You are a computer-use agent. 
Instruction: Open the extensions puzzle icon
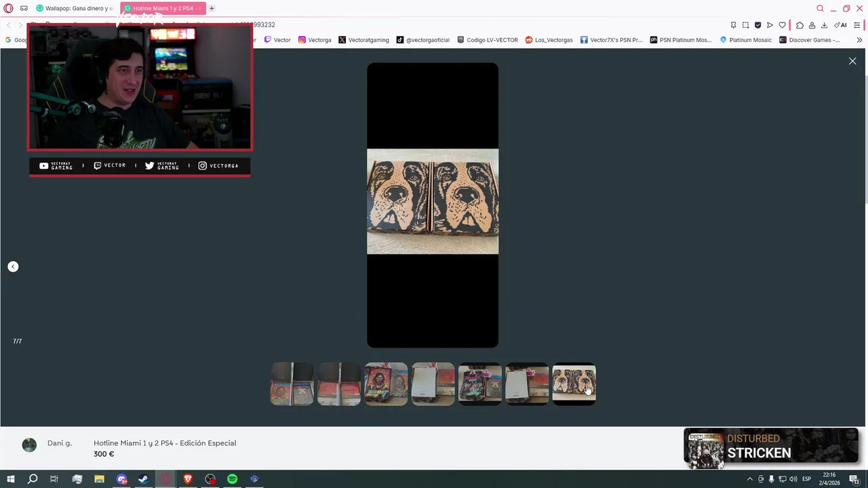800,25
